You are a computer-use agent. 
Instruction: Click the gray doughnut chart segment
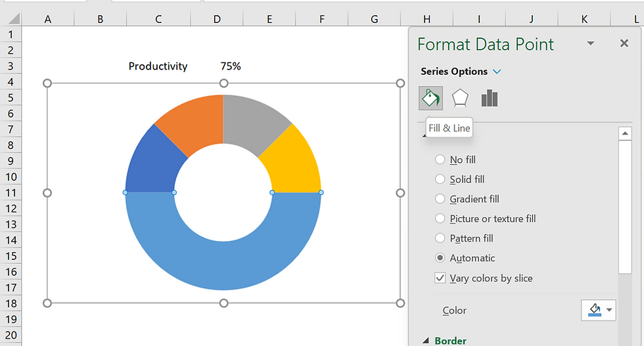point(254,123)
